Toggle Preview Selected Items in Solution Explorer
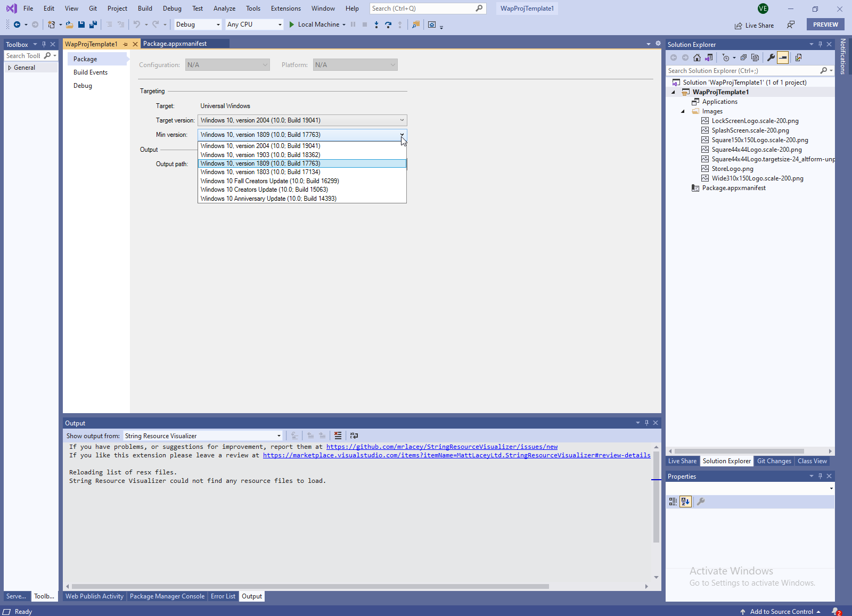The width and height of the screenshot is (852, 616). pyautogui.click(x=783, y=58)
